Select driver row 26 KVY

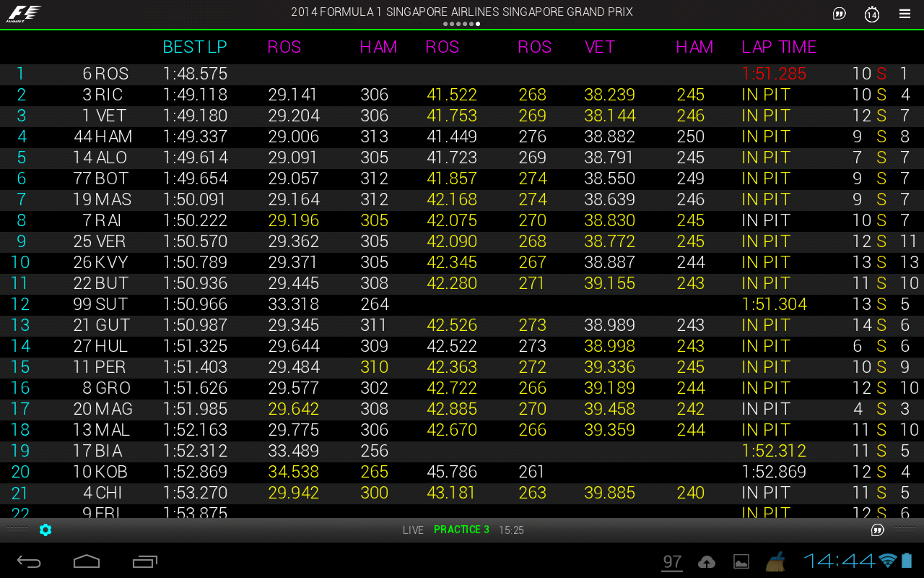[x=462, y=262]
